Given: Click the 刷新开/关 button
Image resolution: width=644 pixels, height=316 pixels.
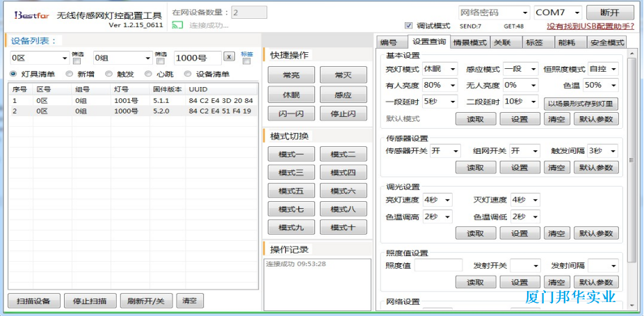Looking at the screenshot, I should tap(146, 301).
